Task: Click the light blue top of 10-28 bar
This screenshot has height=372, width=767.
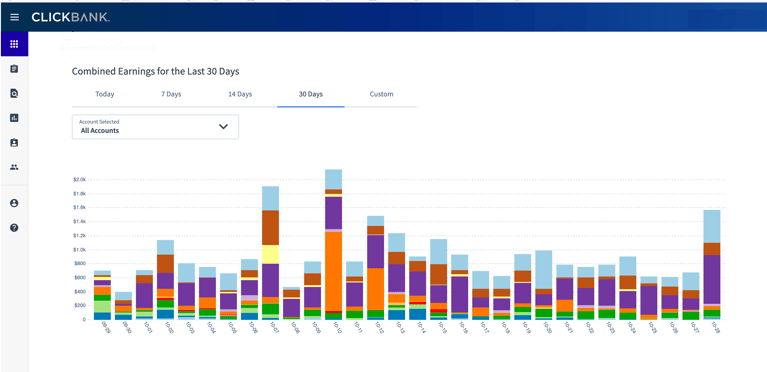Action: click(712, 226)
